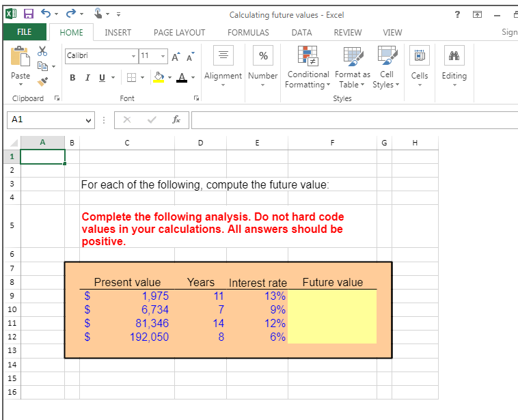The image size is (518, 420).
Task: Open underline style dropdown arrow
Action: click(x=113, y=78)
